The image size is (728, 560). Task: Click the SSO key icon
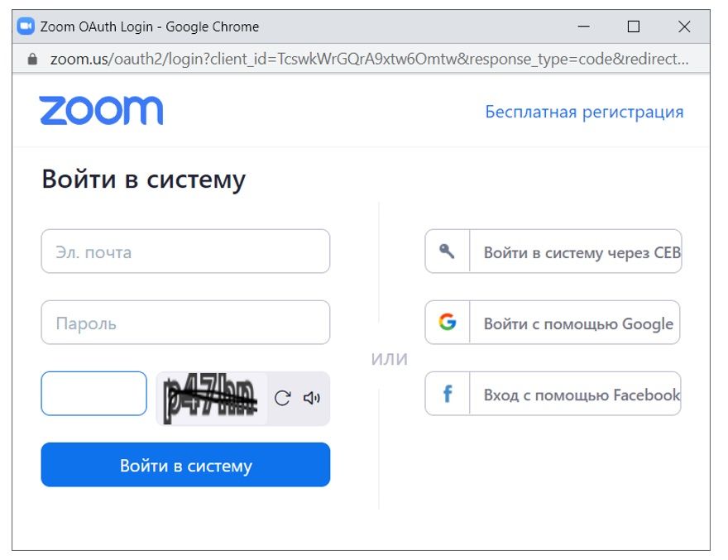pyautogui.click(x=447, y=251)
